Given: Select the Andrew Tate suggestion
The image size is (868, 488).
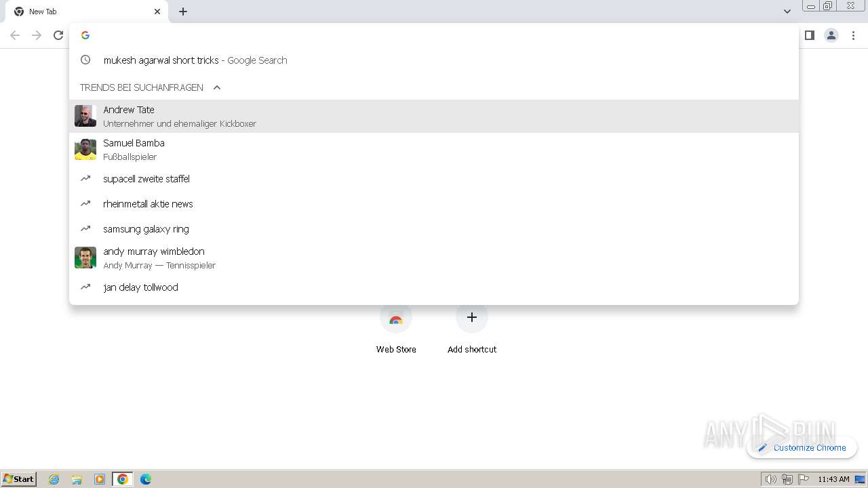Looking at the screenshot, I should [434, 117].
